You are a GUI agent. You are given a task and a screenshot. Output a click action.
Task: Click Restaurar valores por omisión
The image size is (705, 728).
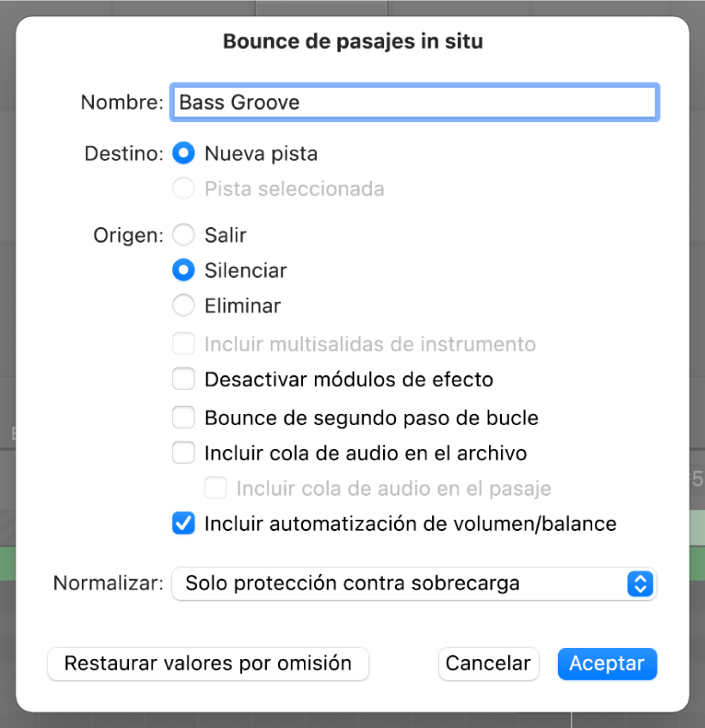(207, 663)
